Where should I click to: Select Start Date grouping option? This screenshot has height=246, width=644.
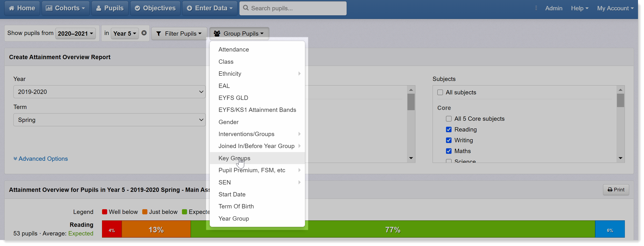point(257,195)
